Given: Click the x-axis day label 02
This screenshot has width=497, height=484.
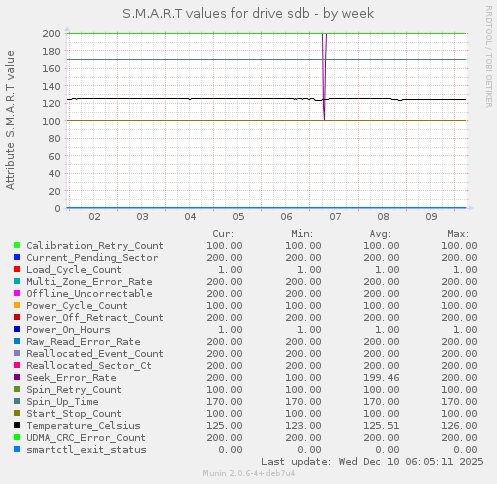Looking at the screenshot, I should point(94,217).
